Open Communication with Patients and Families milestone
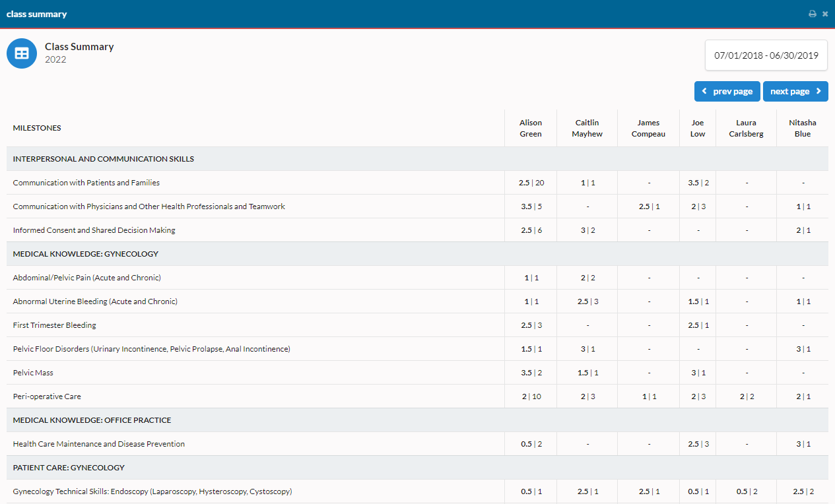The width and height of the screenshot is (835, 504). (86, 183)
